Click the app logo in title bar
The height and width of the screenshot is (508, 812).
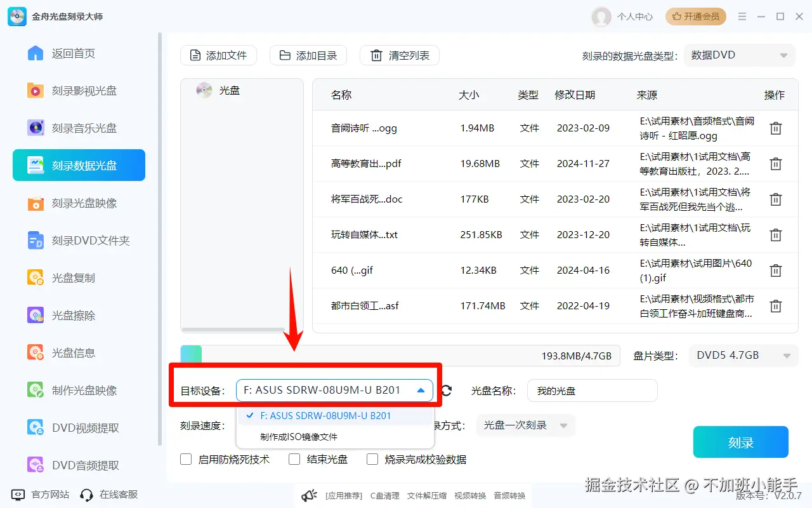pos(17,17)
